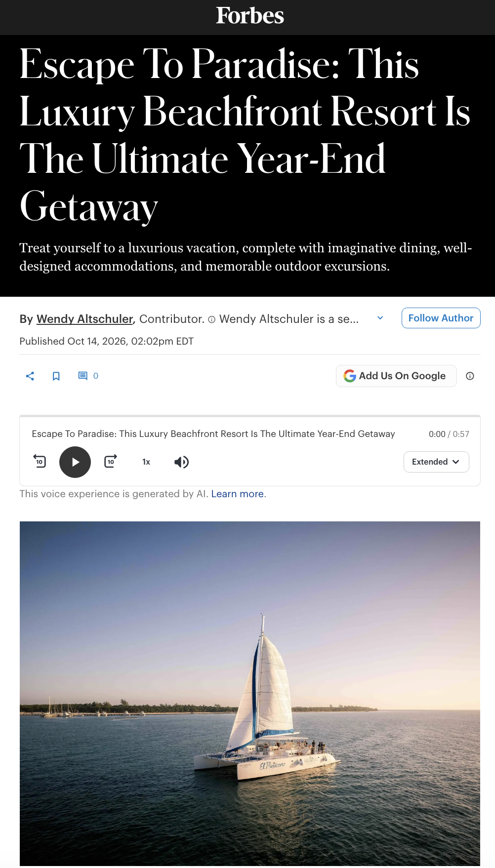
Task: Open Wendy Altschuler's author page link
Action: click(85, 319)
